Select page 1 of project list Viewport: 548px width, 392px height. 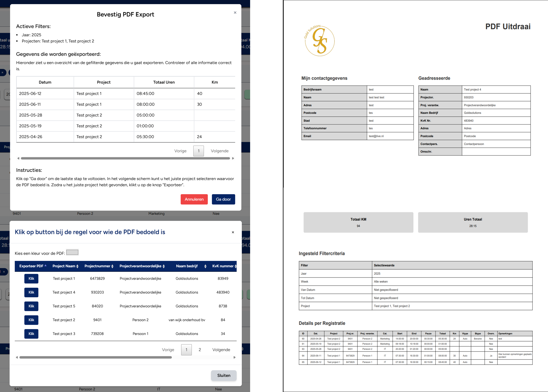(x=186, y=350)
